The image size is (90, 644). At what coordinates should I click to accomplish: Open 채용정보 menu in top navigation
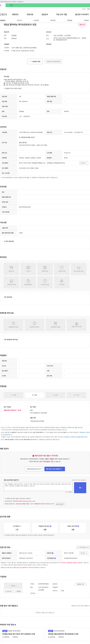pos(15,14)
